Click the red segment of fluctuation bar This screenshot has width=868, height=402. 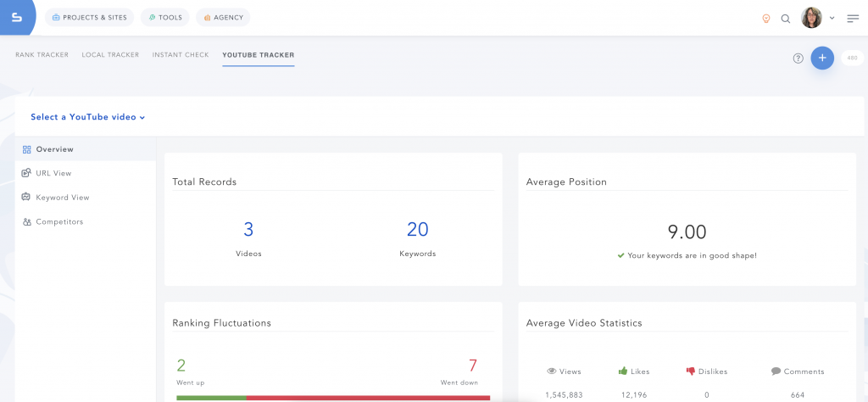coord(368,398)
